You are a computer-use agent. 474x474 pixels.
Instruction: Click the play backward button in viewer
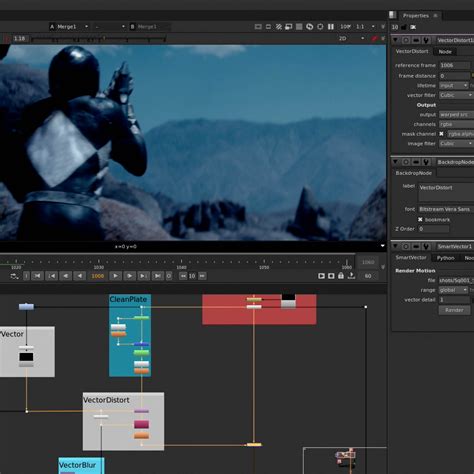(x=80, y=276)
